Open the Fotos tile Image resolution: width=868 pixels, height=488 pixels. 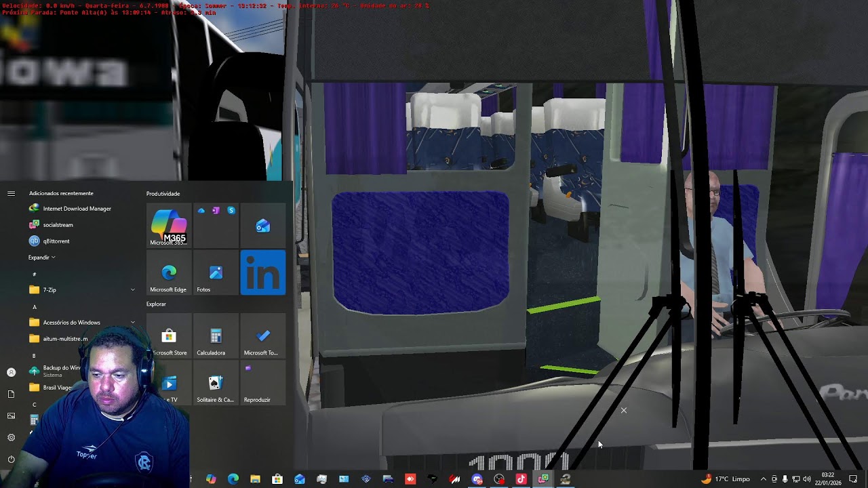(216, 272)
